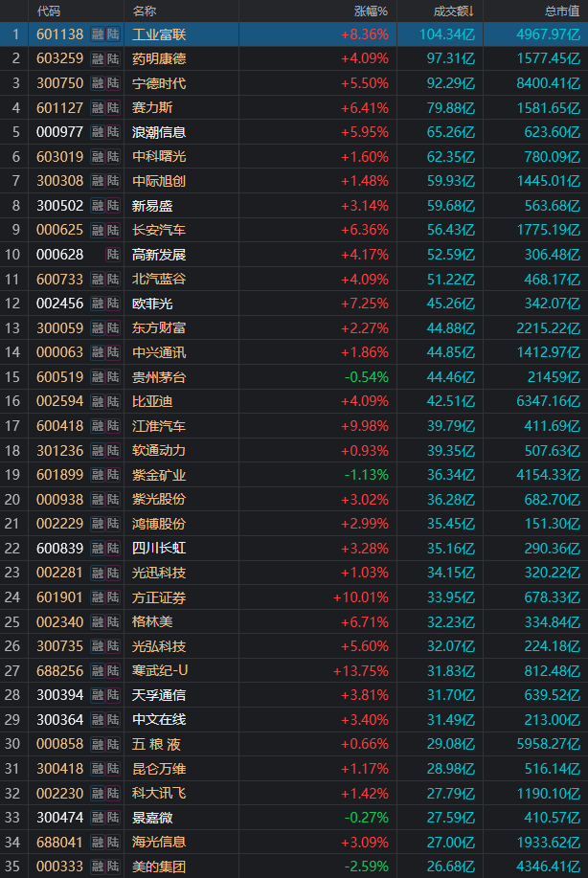Click the 陆 badge next to 宁德时代
Screen dimensions: 588x878
[113, 83]
